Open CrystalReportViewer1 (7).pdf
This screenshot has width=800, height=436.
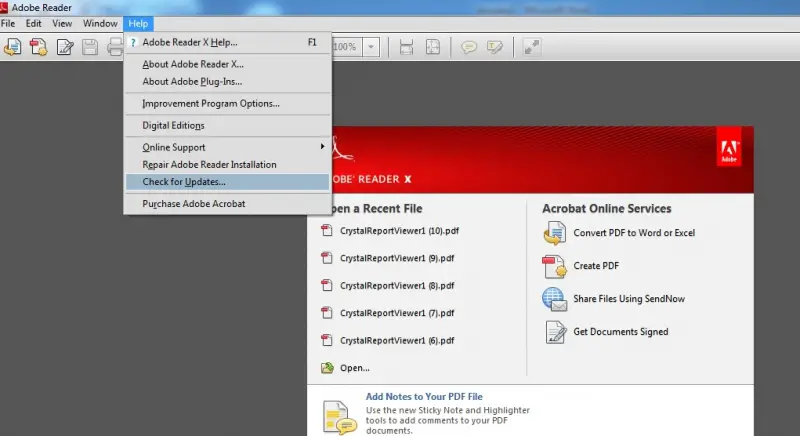tap(397, 314)
